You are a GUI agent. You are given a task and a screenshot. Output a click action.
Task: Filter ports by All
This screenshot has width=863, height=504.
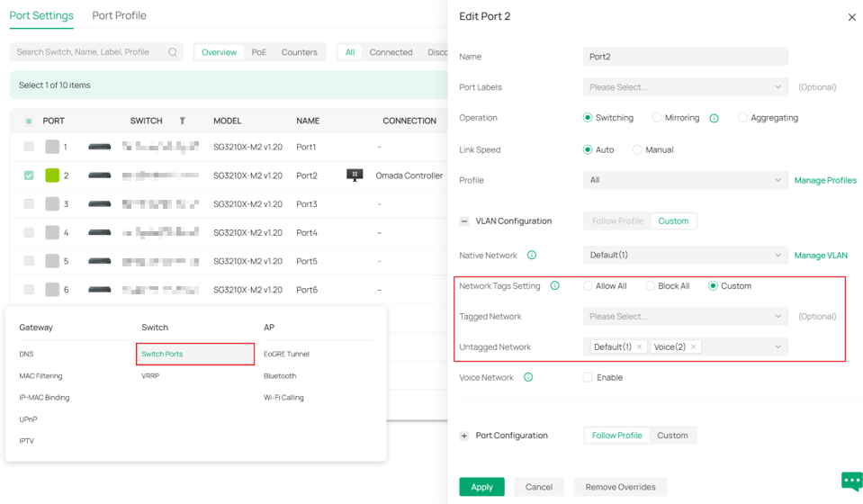350,52
